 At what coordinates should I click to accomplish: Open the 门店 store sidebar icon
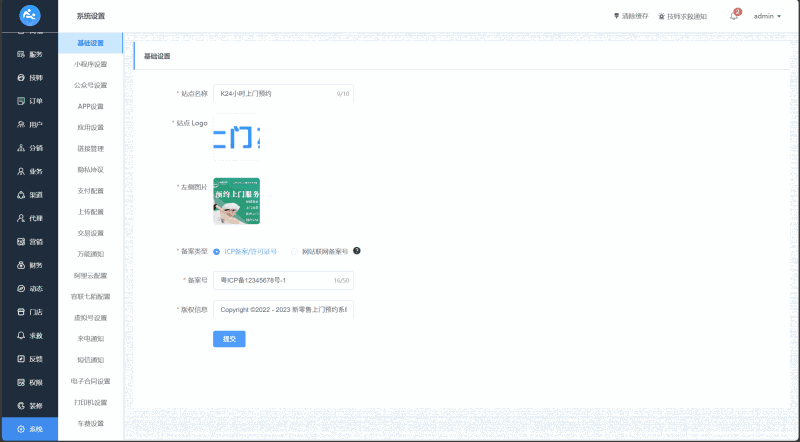coord(21,312)
